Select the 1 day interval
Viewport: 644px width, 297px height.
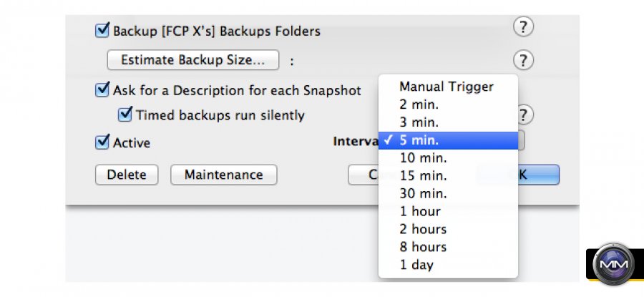(x=416, y=266)
